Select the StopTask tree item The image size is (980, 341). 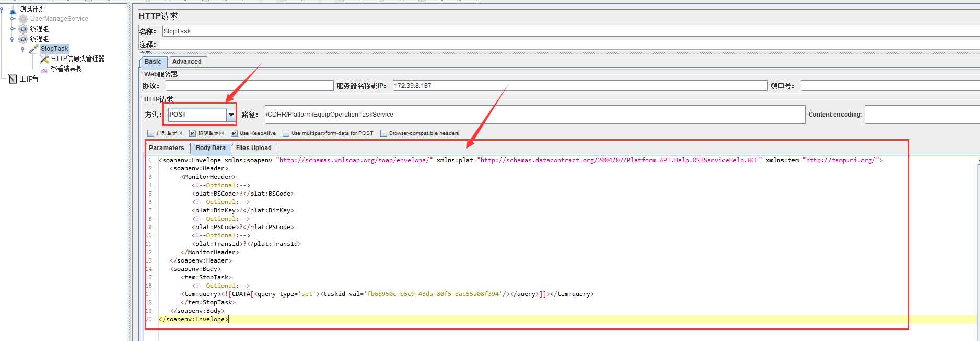[54, 49]
